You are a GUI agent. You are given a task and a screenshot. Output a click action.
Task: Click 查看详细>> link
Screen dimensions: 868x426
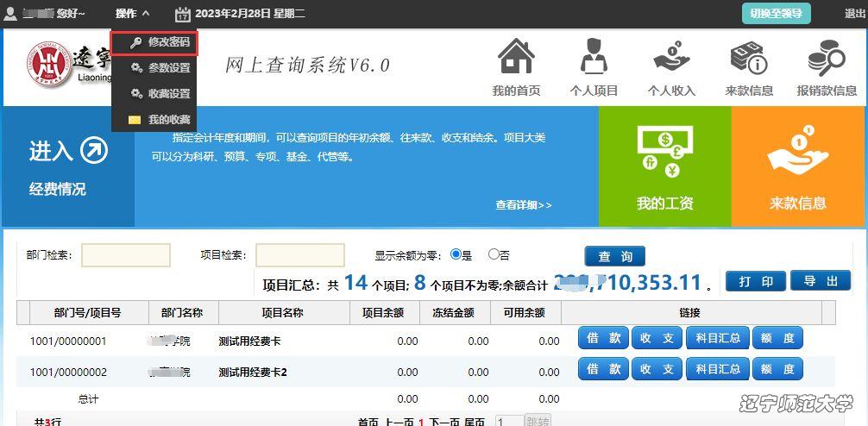coord(523,205)
